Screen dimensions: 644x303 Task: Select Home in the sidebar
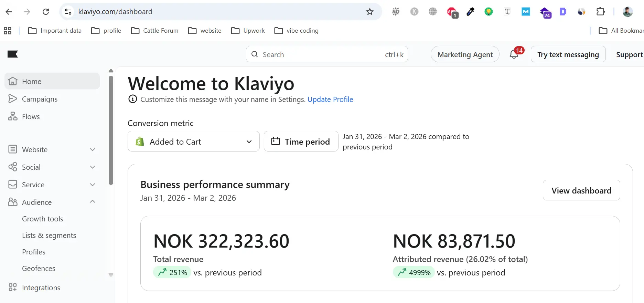pos(52,81)
